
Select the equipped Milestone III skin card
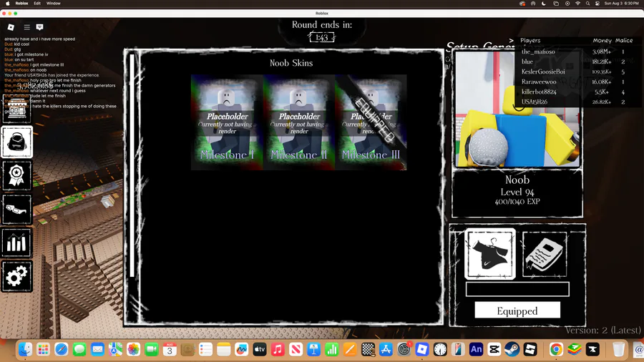(371, 122)
